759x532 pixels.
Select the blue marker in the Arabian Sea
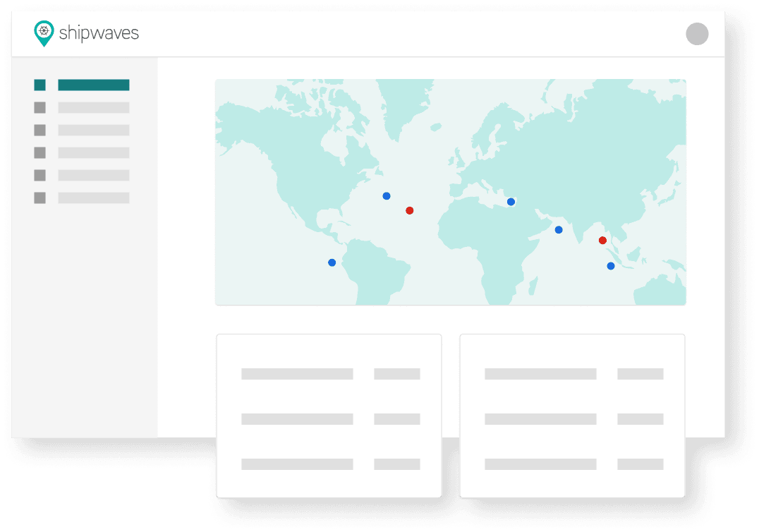pos(559,230)
